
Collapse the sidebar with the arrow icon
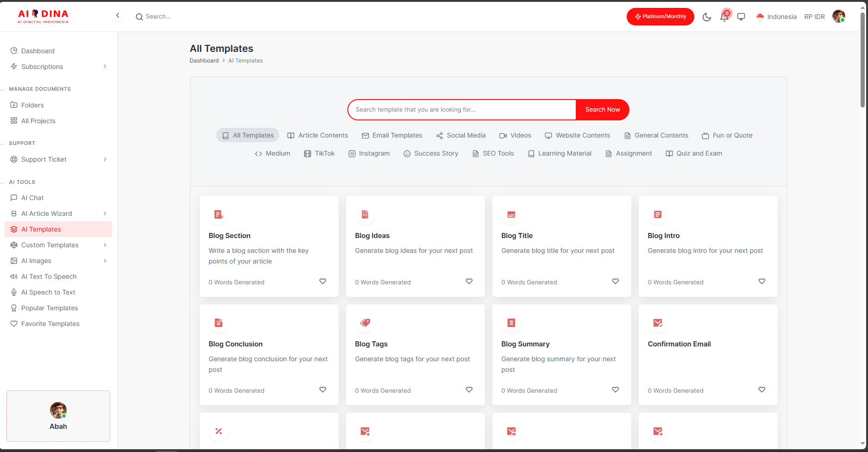[x=118, y=16]
